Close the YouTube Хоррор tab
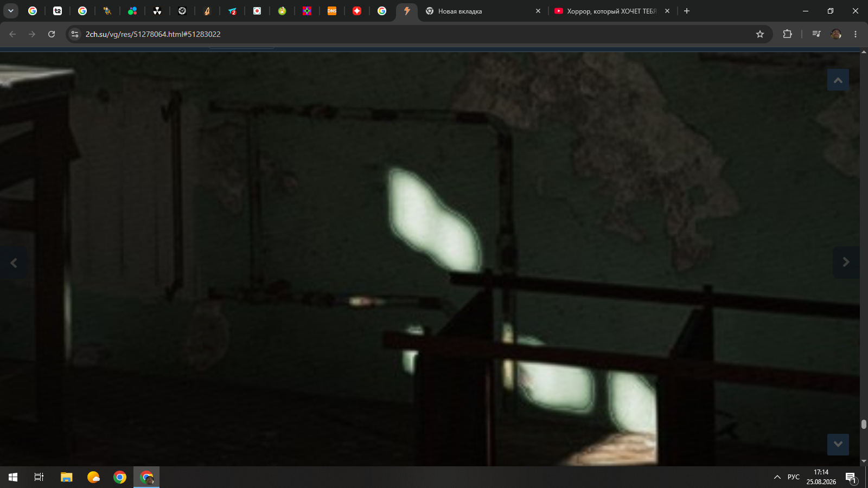868x488 pixels. point(667,11)
